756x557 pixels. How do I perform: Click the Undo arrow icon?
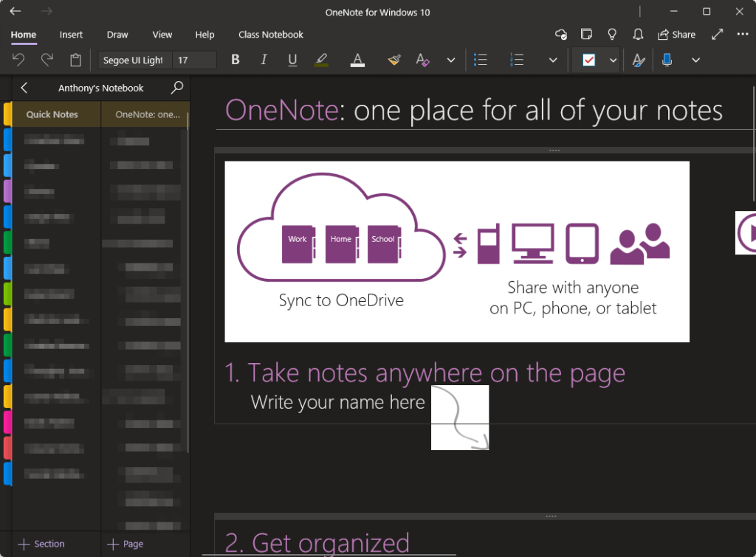click(x=18, y=60)
